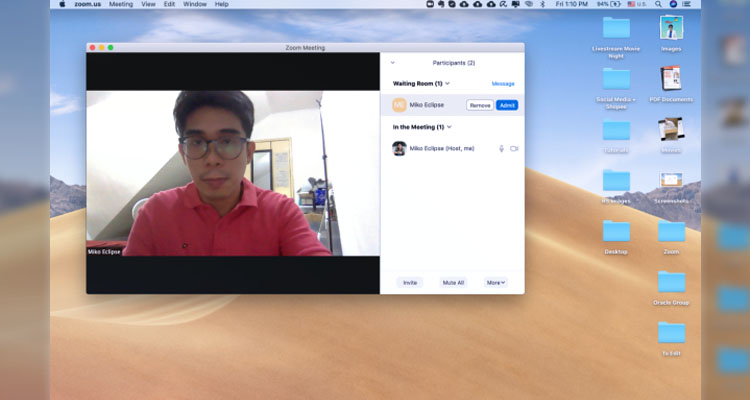The image size is (750, 400).
Task: Toggle the host's microphone icon
Action: coord(501,149)
